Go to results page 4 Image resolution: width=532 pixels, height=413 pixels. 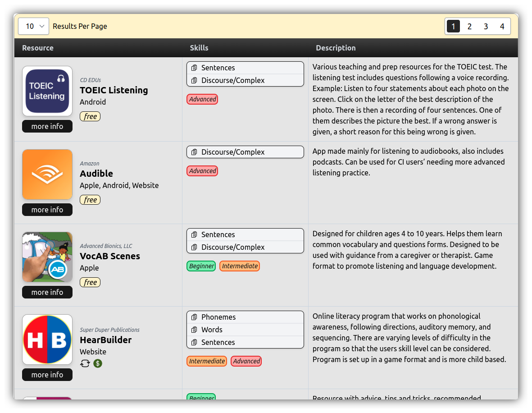(x=502, y=26)
